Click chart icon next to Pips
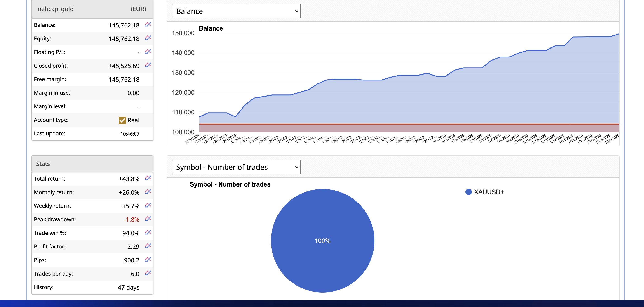This screenshot has width=644, height=307. coord(148,259)
